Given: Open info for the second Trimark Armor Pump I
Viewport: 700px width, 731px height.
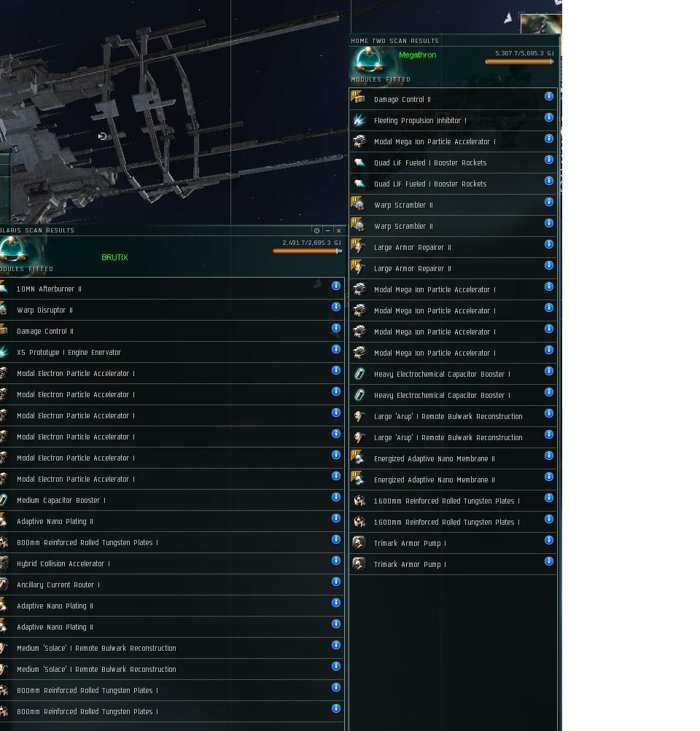Looking at the screenshot, I should point(549,561).
